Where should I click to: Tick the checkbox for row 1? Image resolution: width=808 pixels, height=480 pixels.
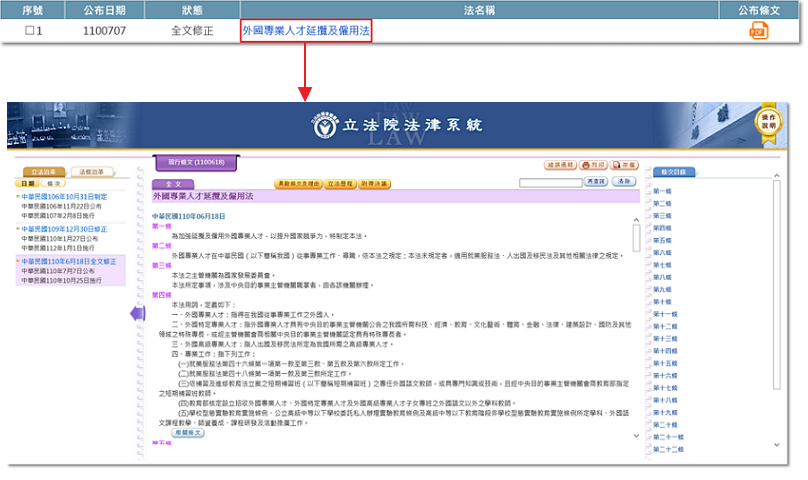coord(35,31)
